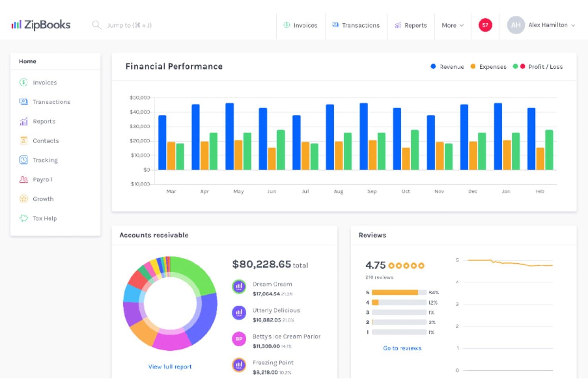Click the Tracking label in sidebar
588x392 pixels.
pyautogui.click(x=45, y=160)
